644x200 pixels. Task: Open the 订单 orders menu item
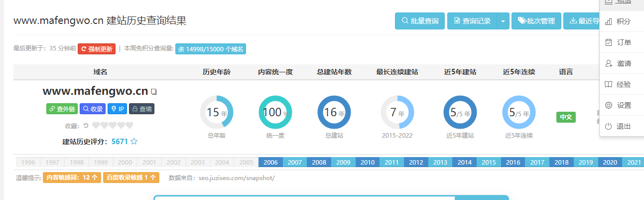622,42
